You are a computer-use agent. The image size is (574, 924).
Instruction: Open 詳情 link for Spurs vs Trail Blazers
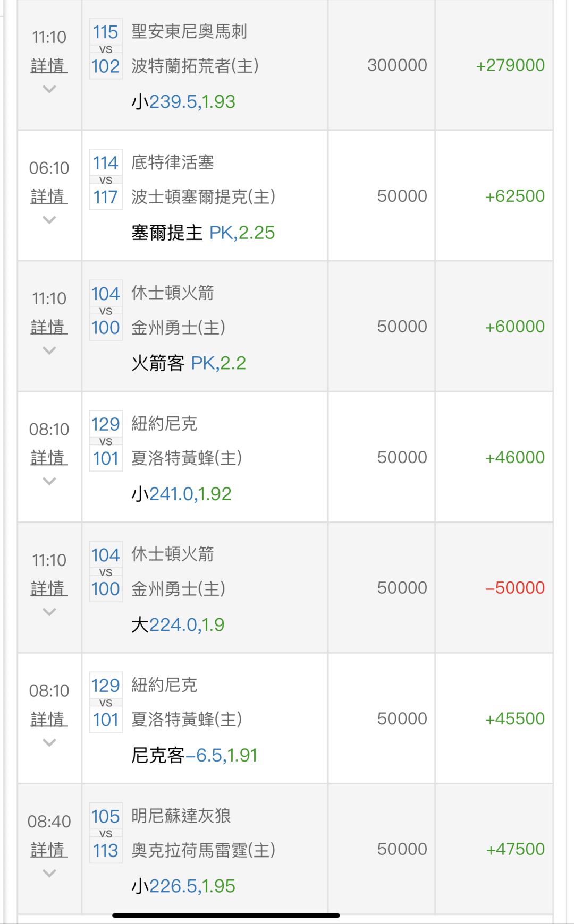pos(49,66)
